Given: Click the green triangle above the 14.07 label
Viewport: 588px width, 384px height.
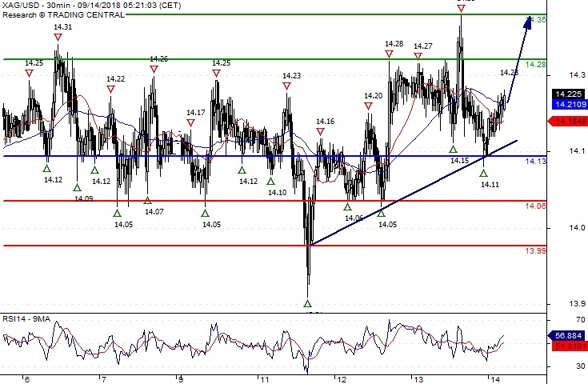Looking at the screenshot, I should click(x=147, y=200).
